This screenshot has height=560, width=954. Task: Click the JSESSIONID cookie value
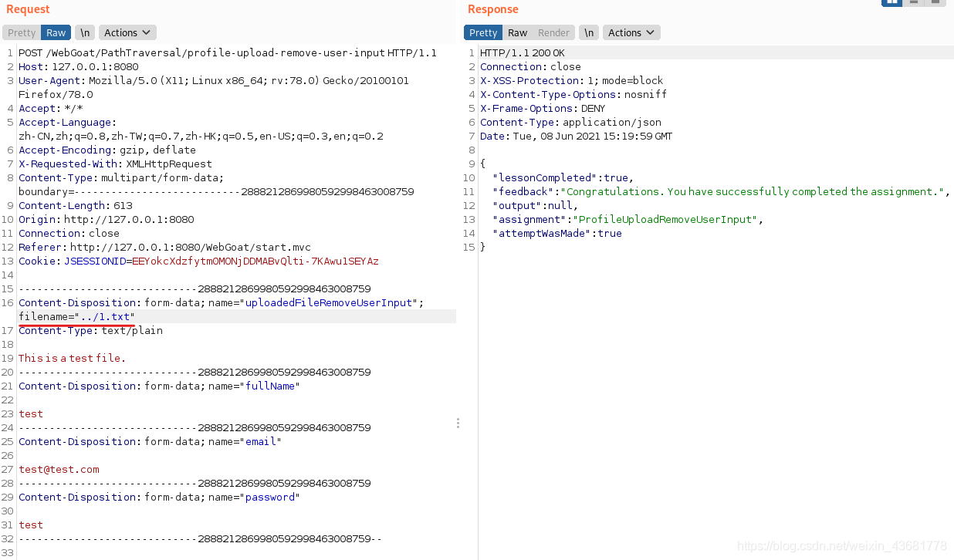pos(255,261)
